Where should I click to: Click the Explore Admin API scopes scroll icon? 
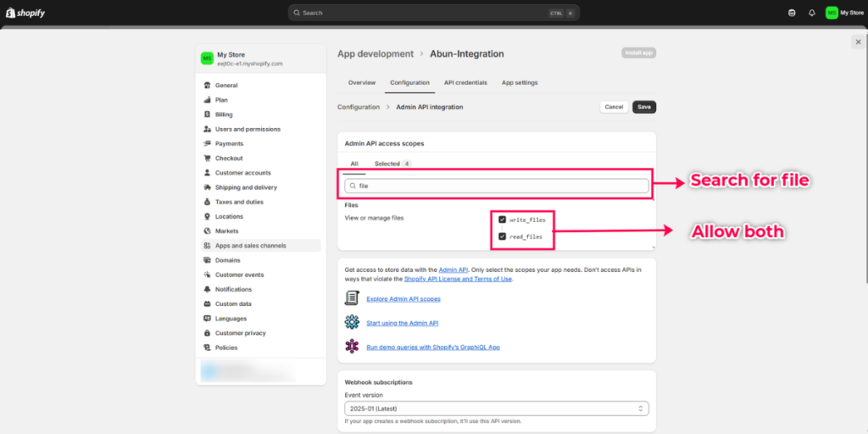point(352,298)
